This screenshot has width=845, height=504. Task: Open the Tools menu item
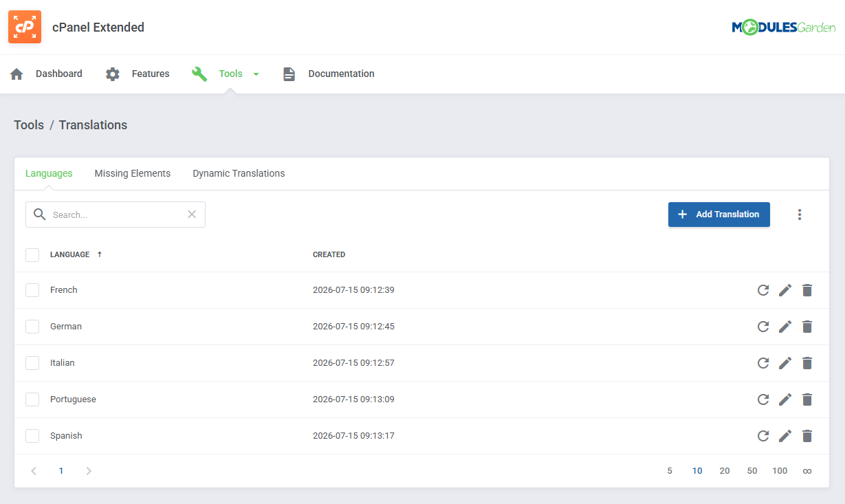click(x=230, y=74)
